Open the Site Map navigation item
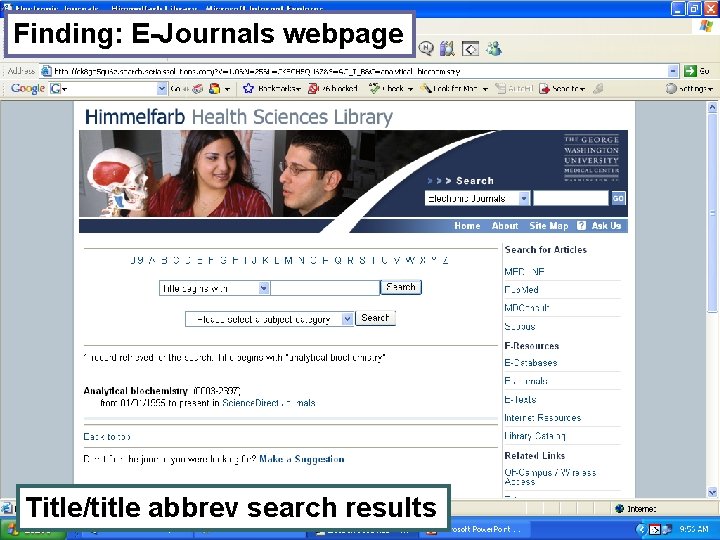 click(548, 225)
